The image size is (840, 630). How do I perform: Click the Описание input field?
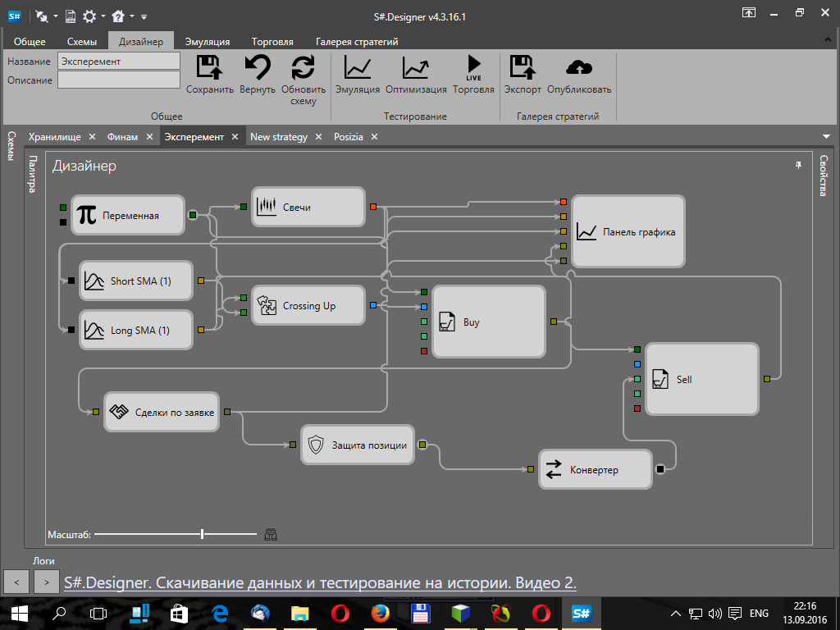tap(119, 80)
